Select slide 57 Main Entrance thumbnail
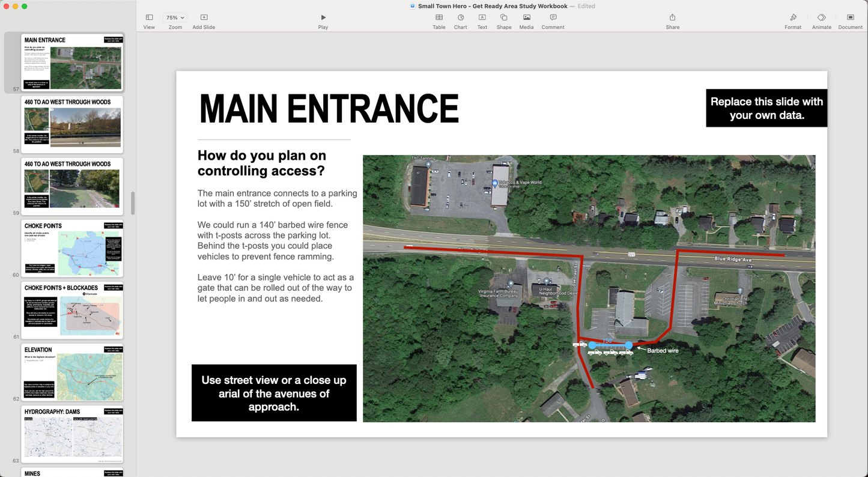Image resolution: width=868 pixels, height=477 pixels. (x=72, y=62)
